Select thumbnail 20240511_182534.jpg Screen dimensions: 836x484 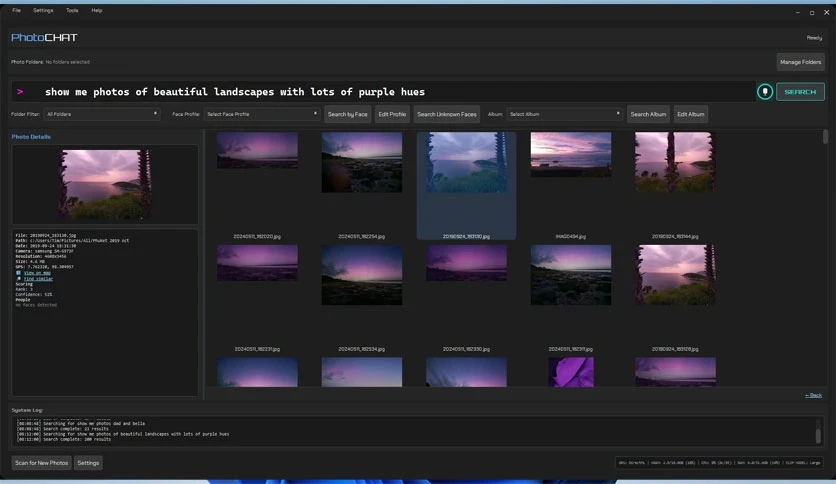361,275
